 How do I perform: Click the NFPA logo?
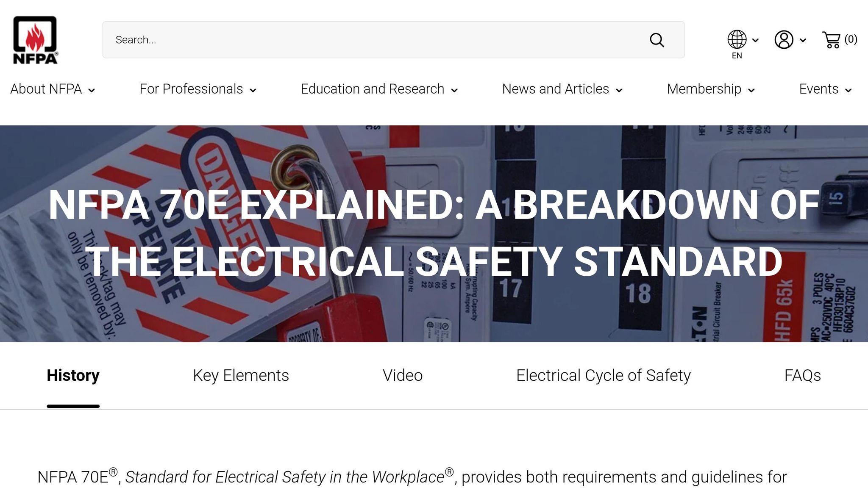[35, 40]
